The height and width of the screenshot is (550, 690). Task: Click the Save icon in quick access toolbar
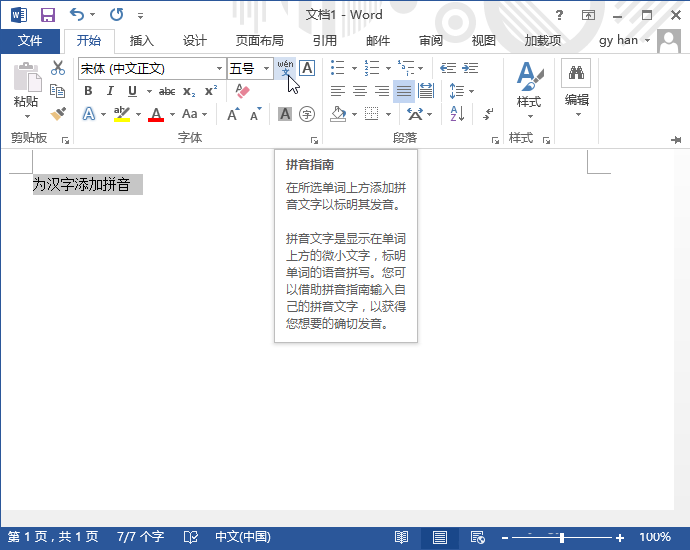(47, 15)
